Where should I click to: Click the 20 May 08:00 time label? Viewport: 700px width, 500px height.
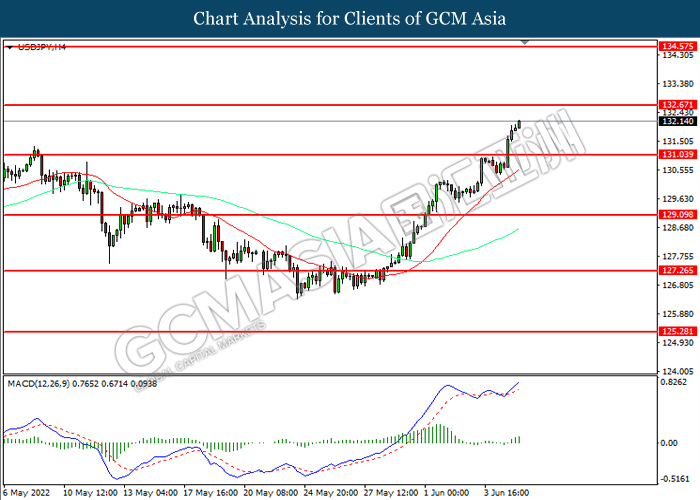271,493
